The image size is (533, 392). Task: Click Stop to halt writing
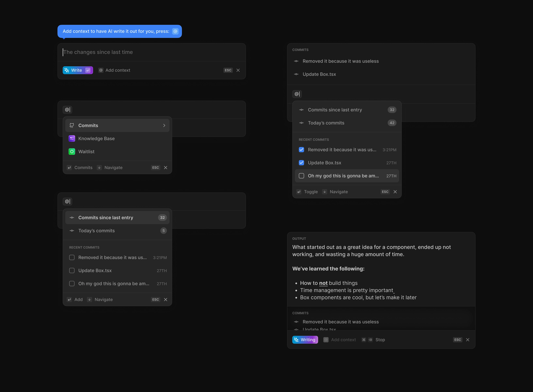(x=380, y=340)
